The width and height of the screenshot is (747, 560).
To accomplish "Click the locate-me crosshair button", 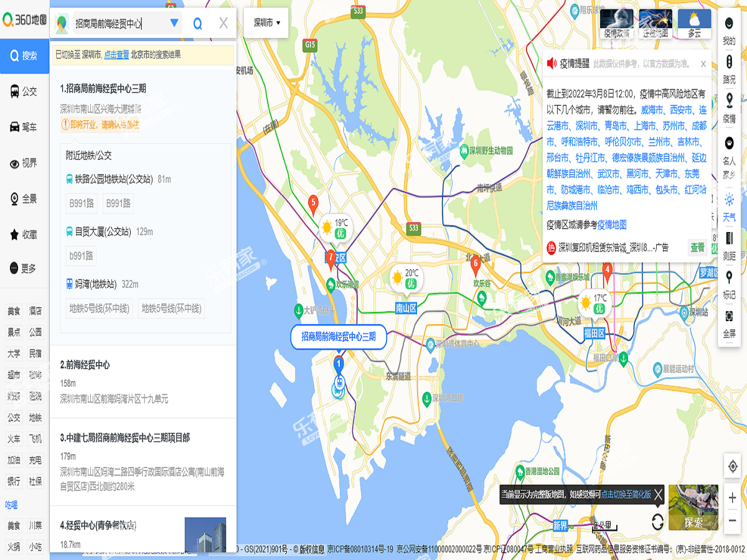I will 732,466.
